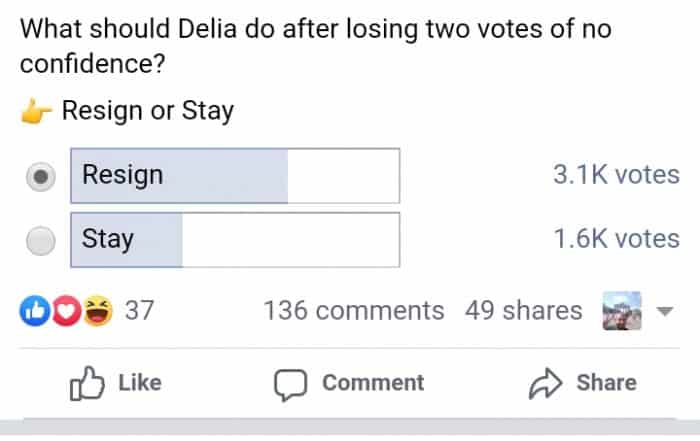
Task: Click the Resign poll option bar
Action: [x=235, y=176]
